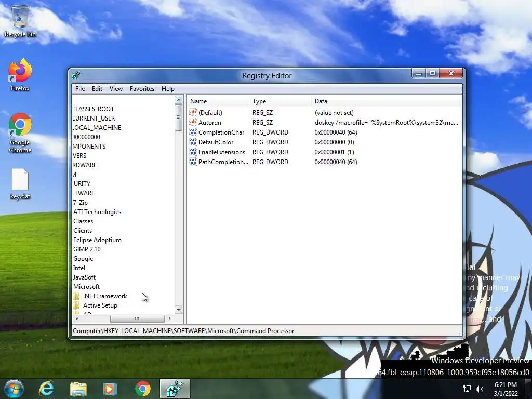Click the (value not set) data cell
The height and width of the screenshot is (399, 532).
pos(334,112)
